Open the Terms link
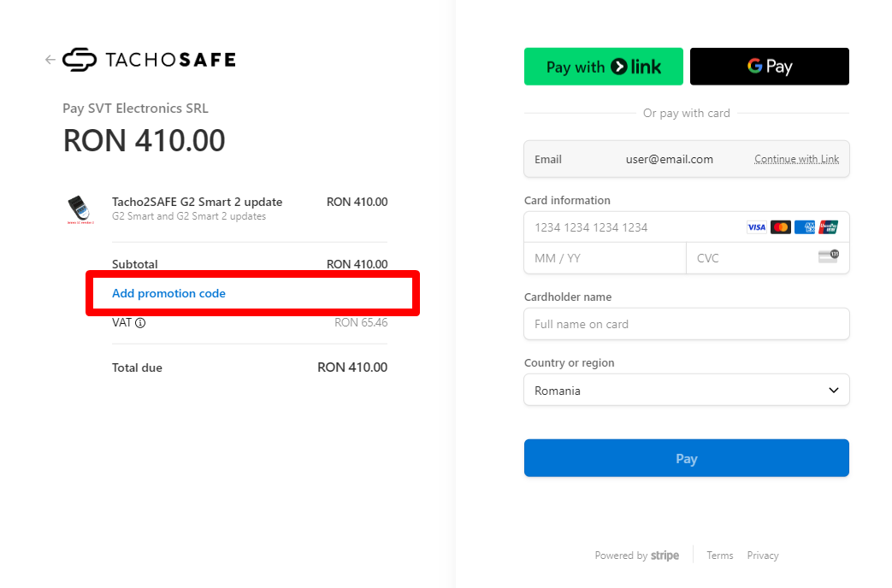Viewport: 892px width, 588px height. tap(719, 556)
